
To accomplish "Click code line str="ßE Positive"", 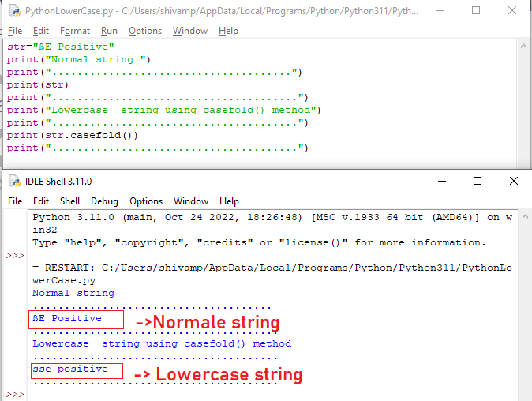I will pos(61,47).
